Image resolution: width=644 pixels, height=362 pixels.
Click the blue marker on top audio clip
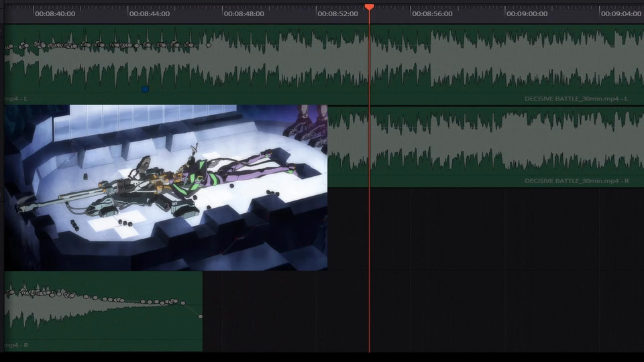tap(145, 89)
